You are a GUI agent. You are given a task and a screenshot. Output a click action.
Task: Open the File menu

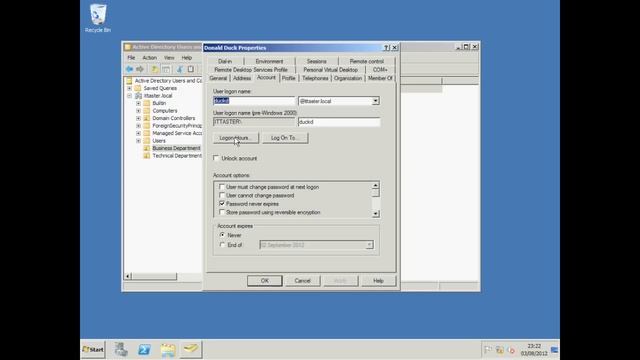point(131,58)
